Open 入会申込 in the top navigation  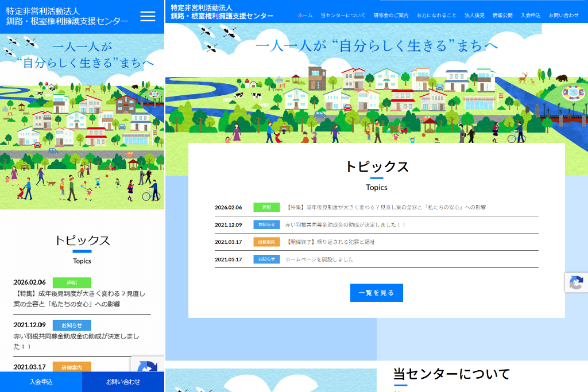[531, 15]
